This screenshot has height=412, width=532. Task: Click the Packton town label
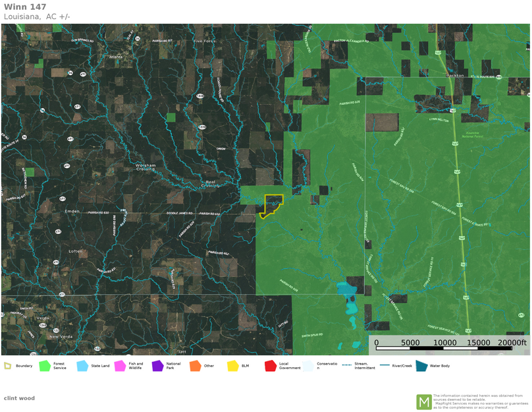click(x=455, y=76)
